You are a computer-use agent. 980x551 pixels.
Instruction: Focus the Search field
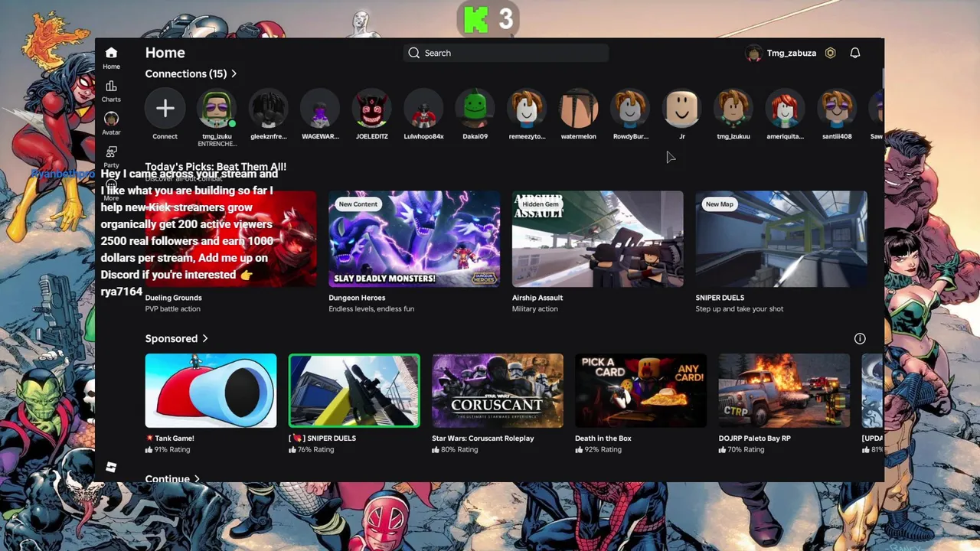pos(506,53)
